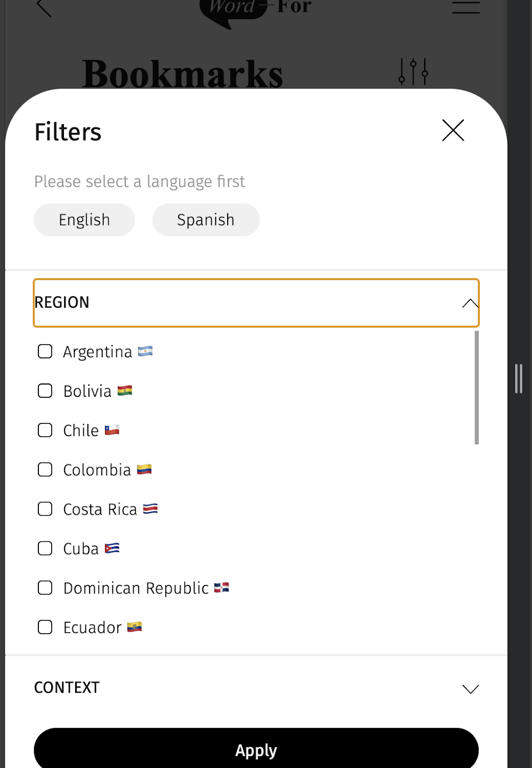Open the hamburger menu icon
Image resolution: width=532 pixels, height=768 pixels.
click(466, 6)
